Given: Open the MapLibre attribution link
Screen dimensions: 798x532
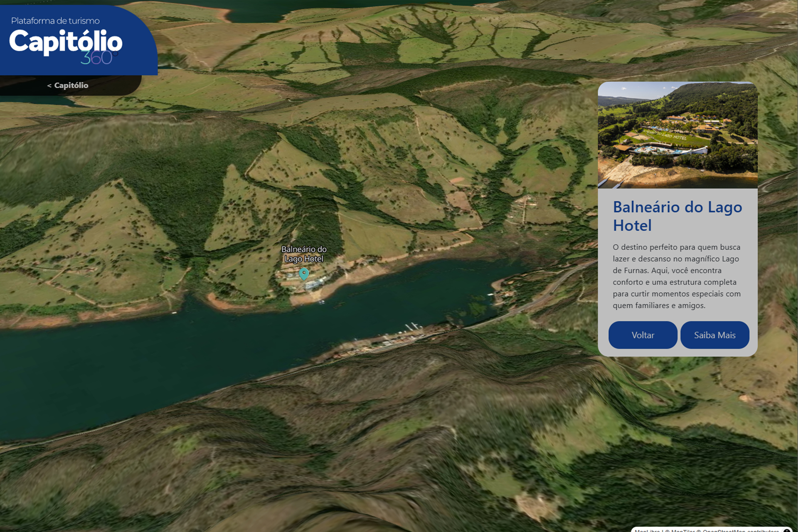Looking at the screenshot, I should (647, 531).
